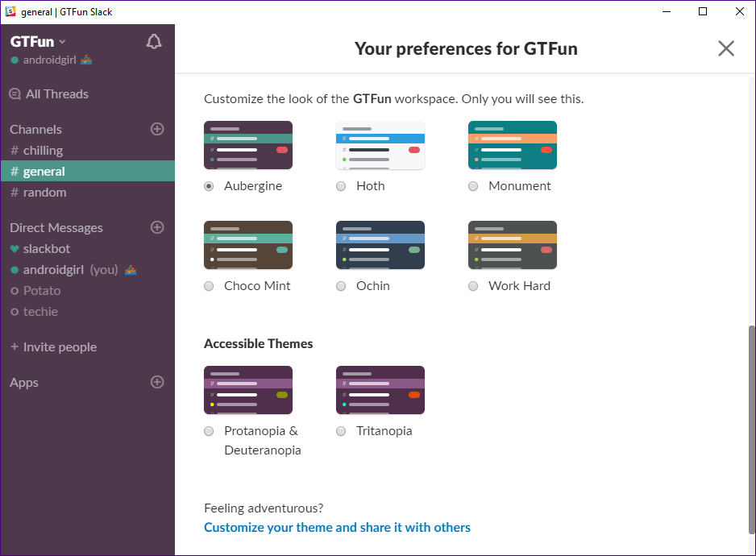Click the hash icon beside chilling
The image size is (756, 556).
(15, 151)
